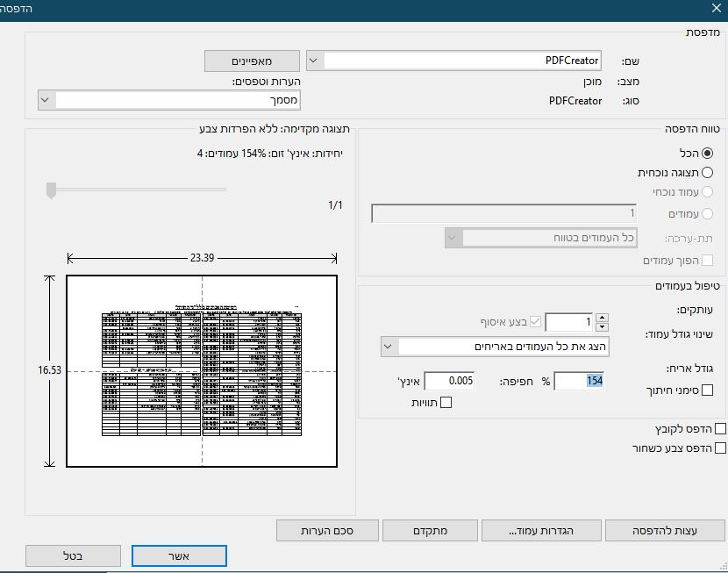Increase copies with the up stepper arrow

point(602,318)
